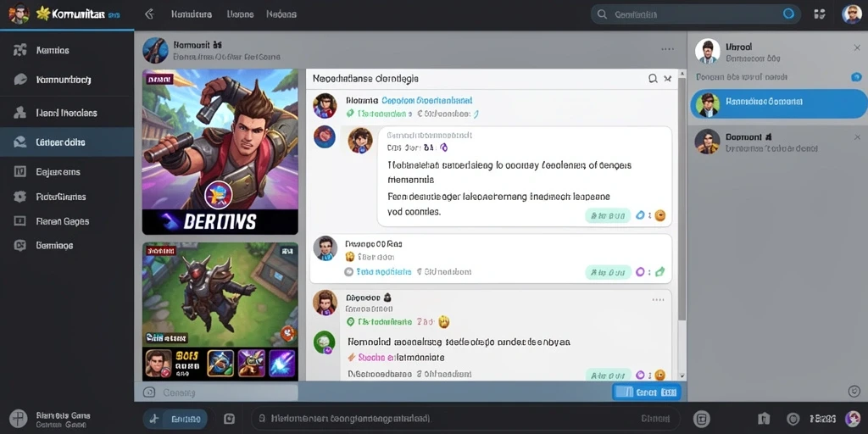Click the icon beside Gemiage in the sidebar
This screenshot has height=434, width=868.
pyautogui.click(x=20, y=245)
